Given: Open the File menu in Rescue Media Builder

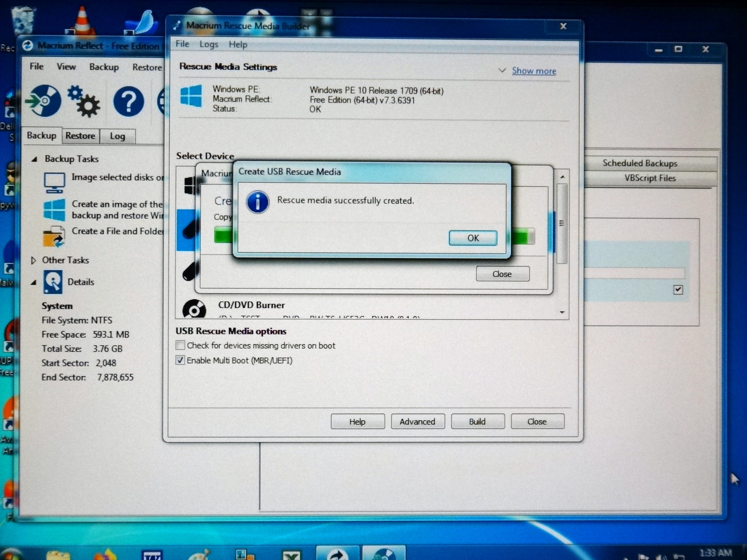Looking at the screenshot, I should [182, 44].
